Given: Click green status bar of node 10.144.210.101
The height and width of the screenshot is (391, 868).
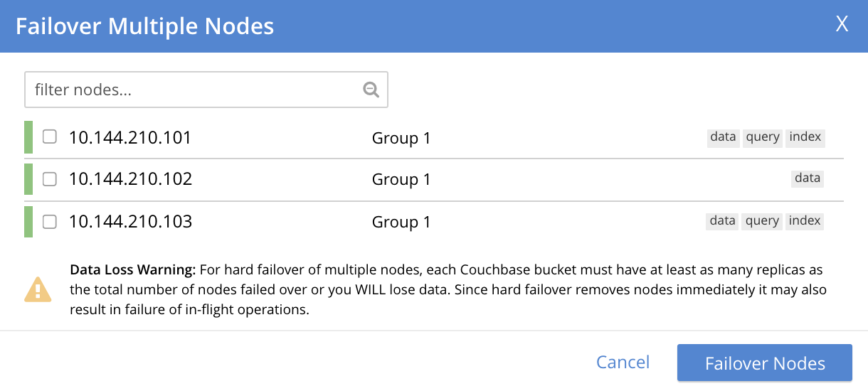Looking at the screenshot, I should (28, 137).
